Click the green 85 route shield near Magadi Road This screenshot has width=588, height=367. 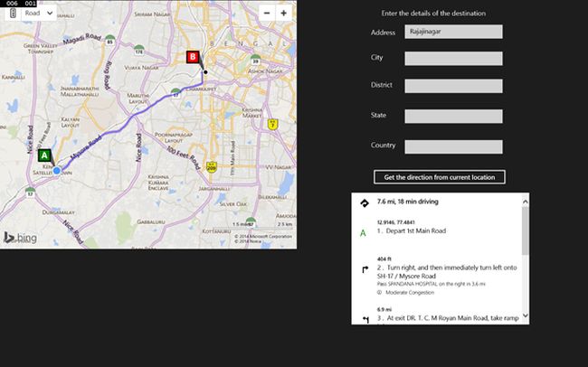pos(109,40)
